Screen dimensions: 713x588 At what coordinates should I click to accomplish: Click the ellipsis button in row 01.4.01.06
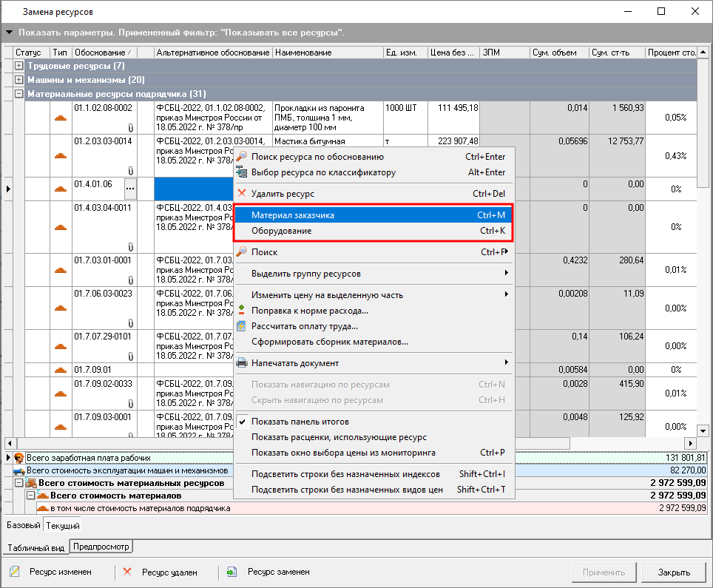(x=130, y=189)
